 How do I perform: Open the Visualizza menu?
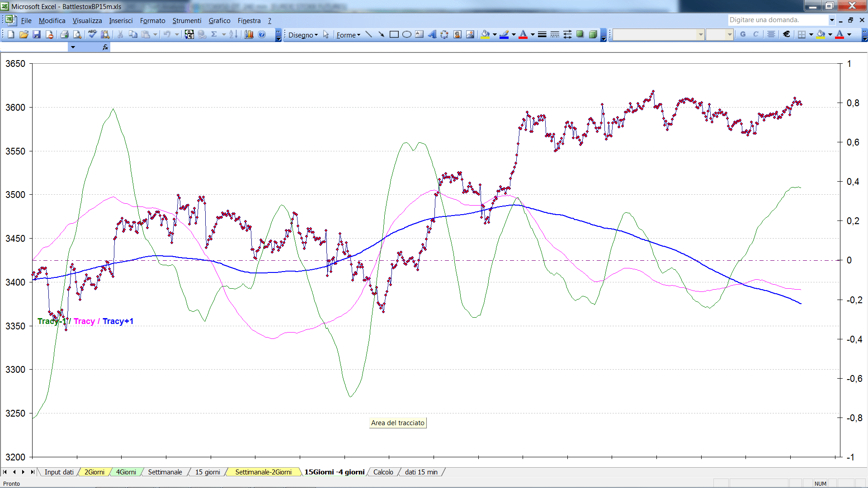pos(87,20)
